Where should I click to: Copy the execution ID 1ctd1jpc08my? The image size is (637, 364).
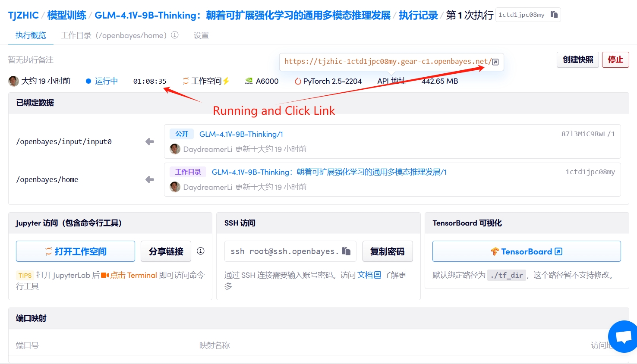[x=554, y=15]
